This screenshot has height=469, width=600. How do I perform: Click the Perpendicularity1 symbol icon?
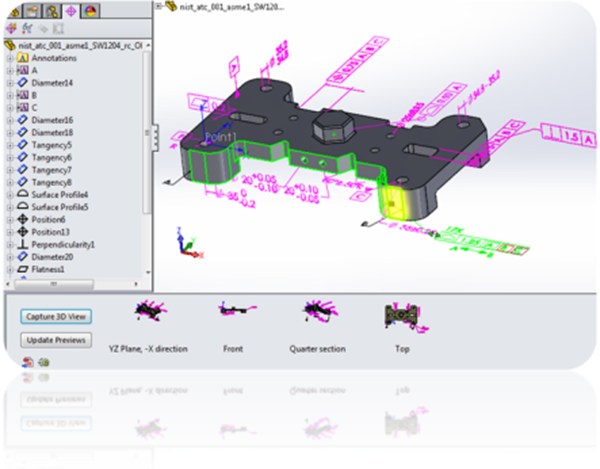pyautogui.click(x=23, y=244)
